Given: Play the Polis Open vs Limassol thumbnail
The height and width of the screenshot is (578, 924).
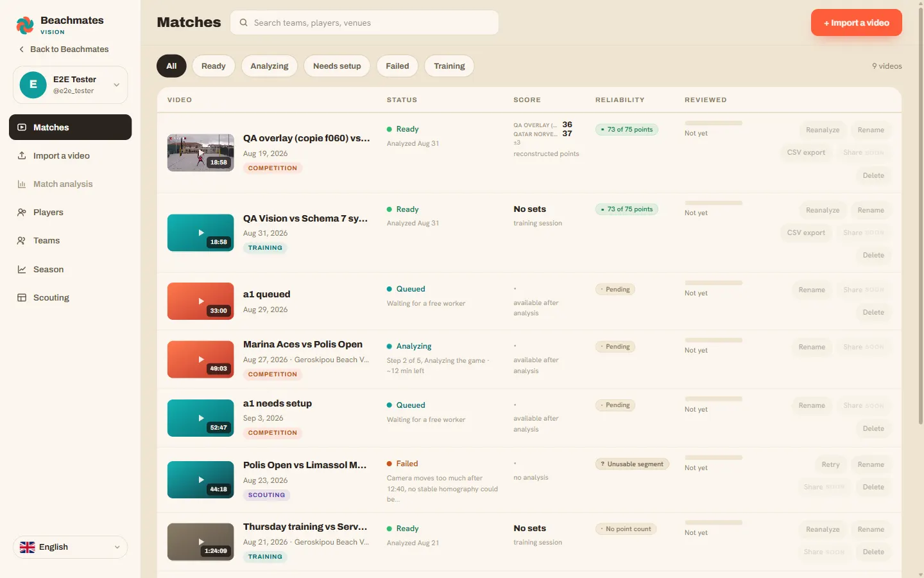Looking at the screenshot, I should 201,480.
